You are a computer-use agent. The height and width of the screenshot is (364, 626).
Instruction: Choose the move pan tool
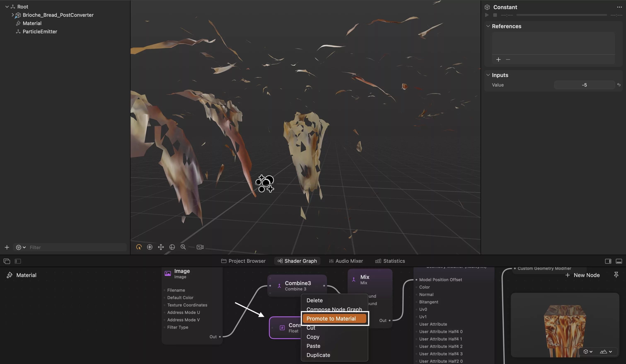[x=161, y=247]
